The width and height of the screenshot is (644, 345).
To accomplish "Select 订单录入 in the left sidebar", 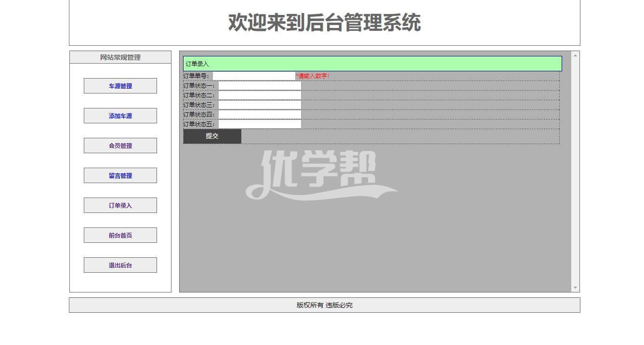I will [120, 205].
